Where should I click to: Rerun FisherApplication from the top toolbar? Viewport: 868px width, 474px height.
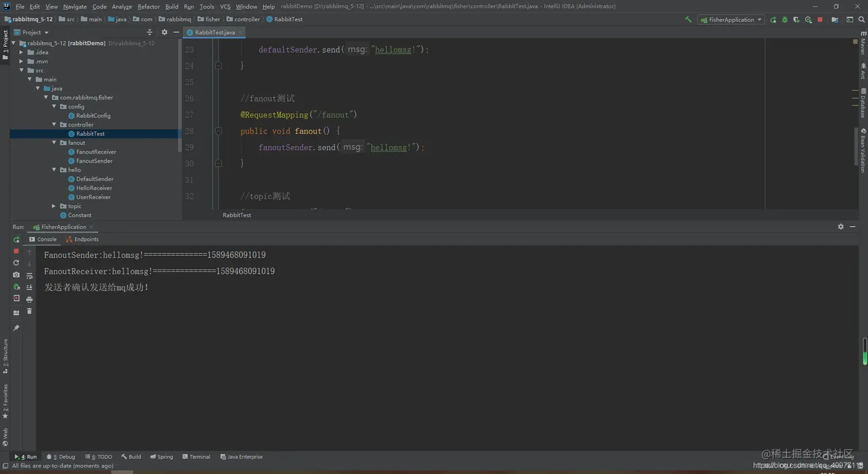click(773, 20)
